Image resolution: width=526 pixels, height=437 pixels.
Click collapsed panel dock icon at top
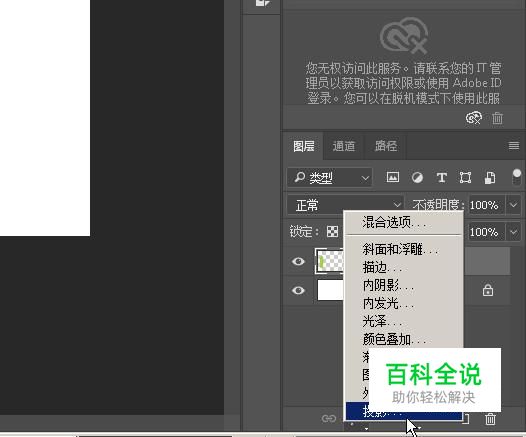[x=262, y=3]
